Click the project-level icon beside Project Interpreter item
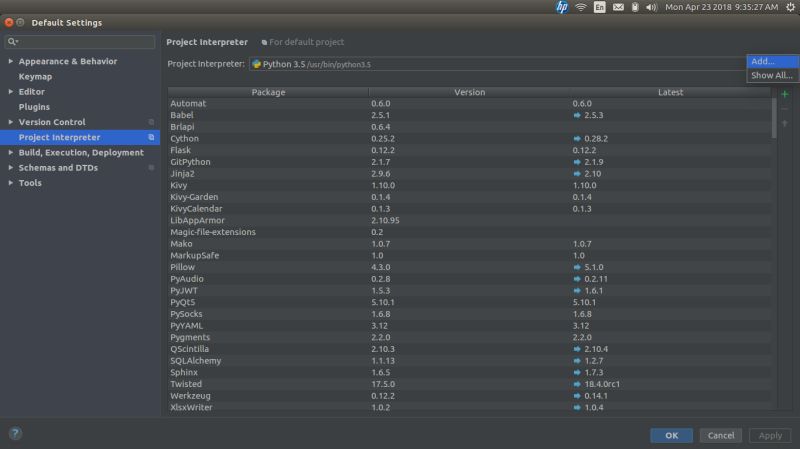The width and height of the screenshot is (800, 449). 151,137
